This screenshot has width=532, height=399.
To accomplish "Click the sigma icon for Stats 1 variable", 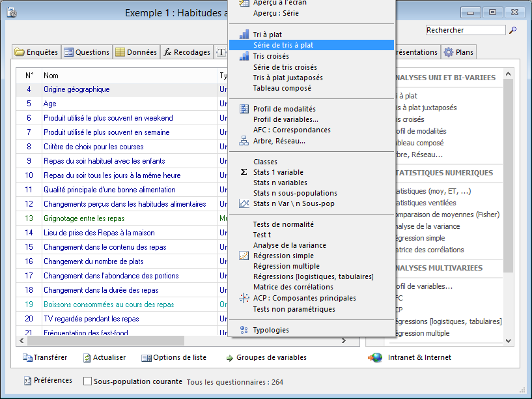I will tap(244, 172).
